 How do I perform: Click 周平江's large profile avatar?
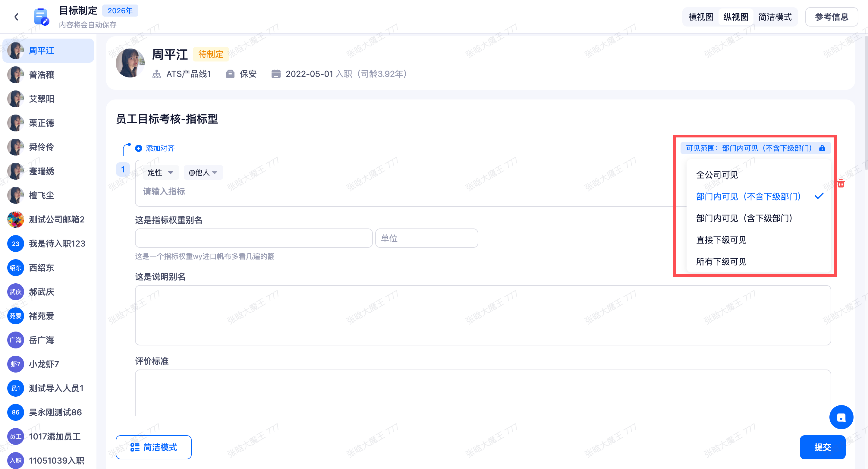(x=130, y=63)
